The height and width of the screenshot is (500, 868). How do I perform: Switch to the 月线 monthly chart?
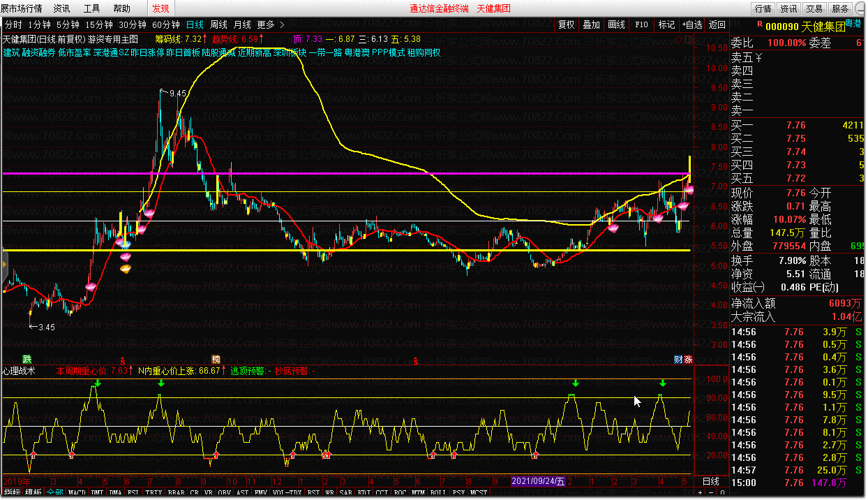243,24
